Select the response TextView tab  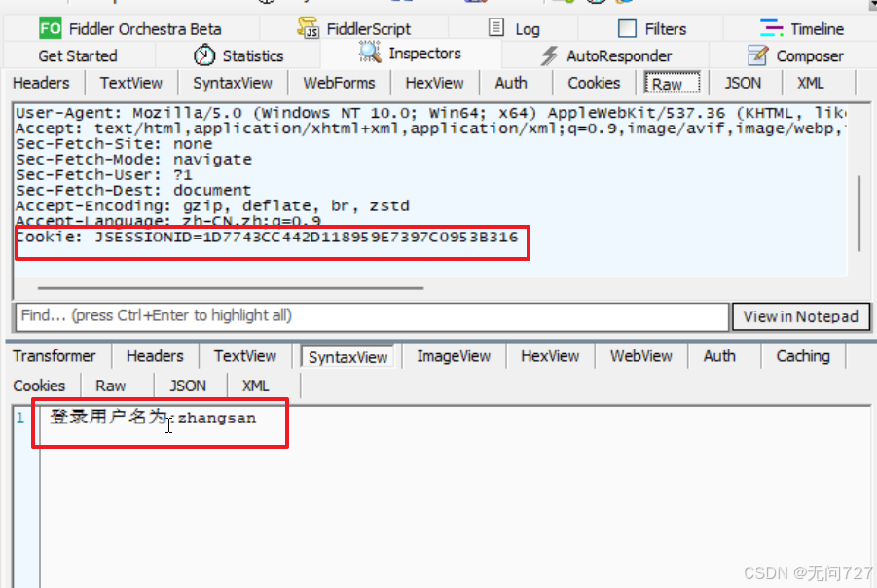[245, 356]
